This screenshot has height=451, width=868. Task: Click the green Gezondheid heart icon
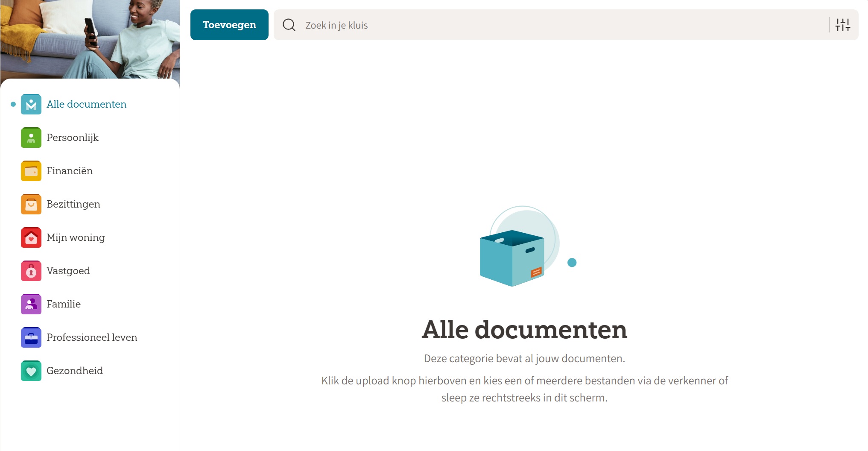[x=31, y=371]
